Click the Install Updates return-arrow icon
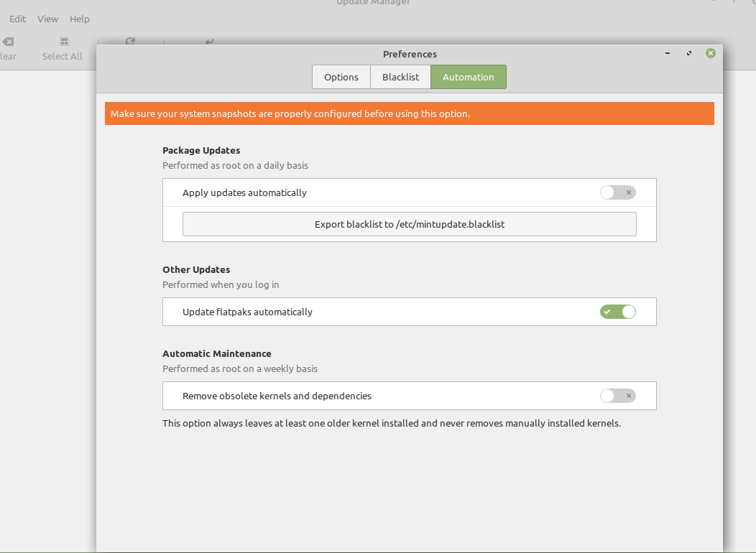 pos(209,42)
